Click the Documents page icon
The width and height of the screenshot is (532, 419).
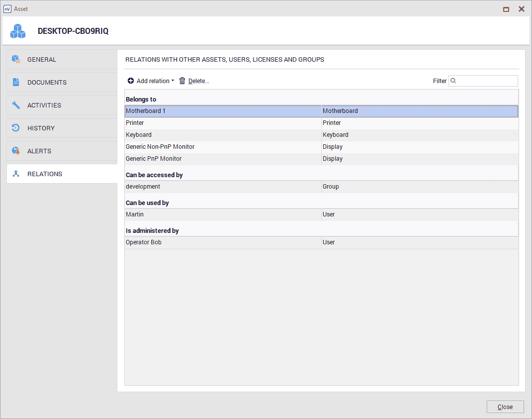(16, 82)
